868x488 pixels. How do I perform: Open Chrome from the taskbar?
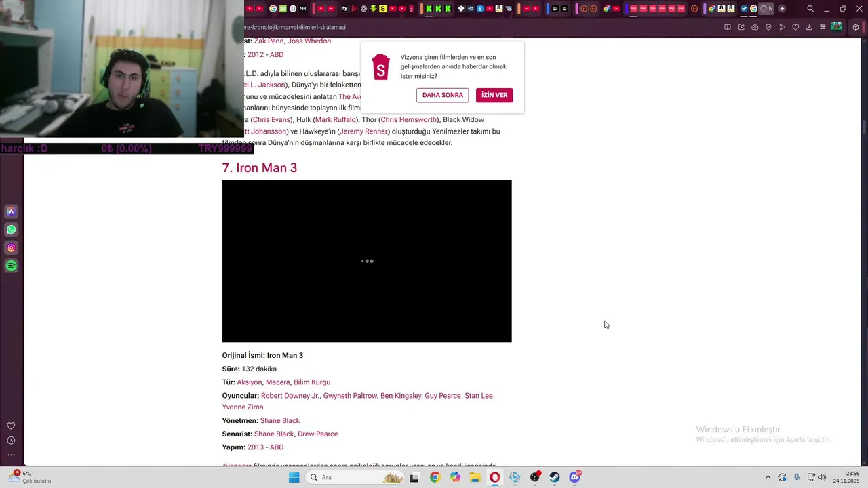point(435,477)
